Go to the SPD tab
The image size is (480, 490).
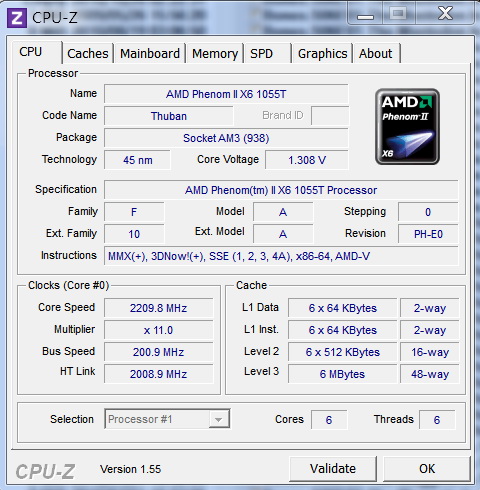(268, 54)
